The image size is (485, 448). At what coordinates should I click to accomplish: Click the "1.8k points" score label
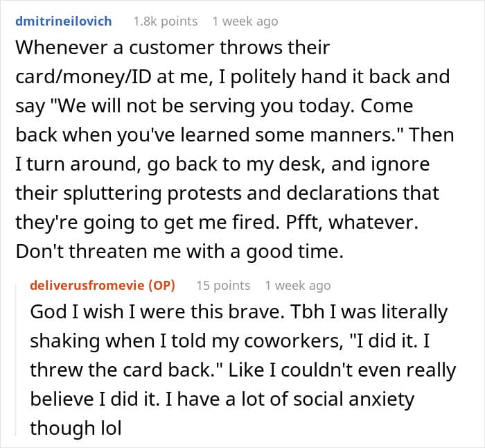click(x=166, y=21)
